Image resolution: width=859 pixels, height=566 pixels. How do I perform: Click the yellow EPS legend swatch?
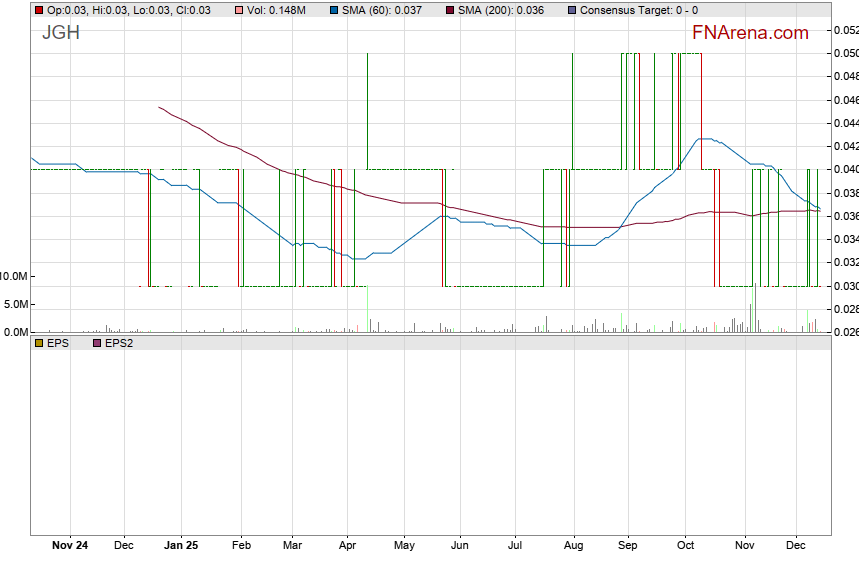point(39,343)
